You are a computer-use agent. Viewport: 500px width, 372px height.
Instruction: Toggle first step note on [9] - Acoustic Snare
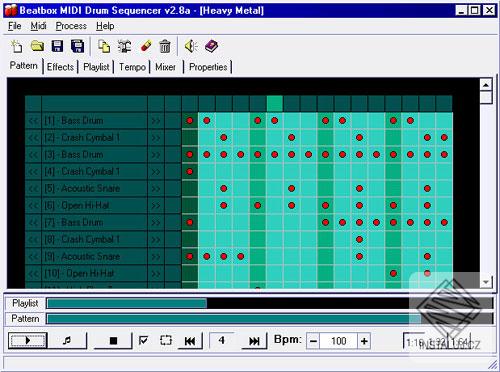pyautogui.click(x=190, y=257)
